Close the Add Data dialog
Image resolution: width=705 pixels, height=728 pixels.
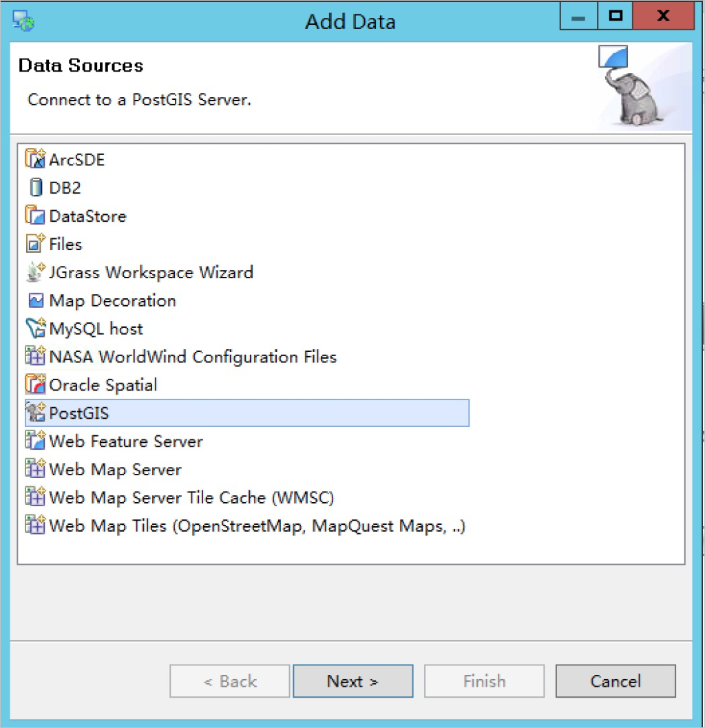[664, 17]
